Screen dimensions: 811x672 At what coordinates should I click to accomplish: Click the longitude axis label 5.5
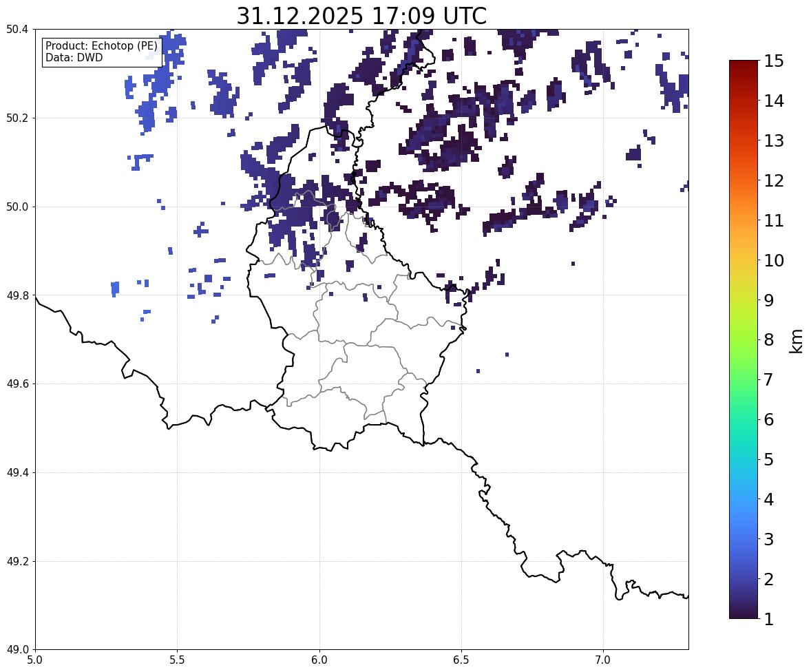[x=178, y=660]
